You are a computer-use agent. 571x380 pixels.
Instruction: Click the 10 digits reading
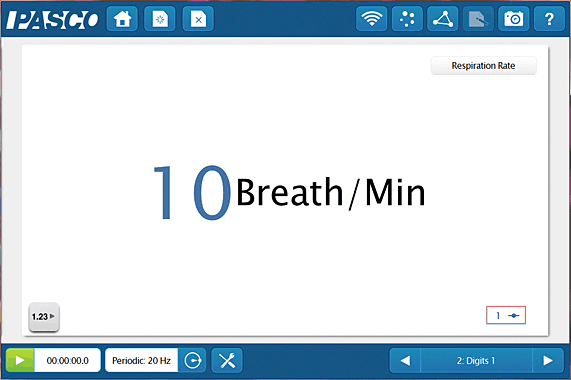tap(192, 193)
